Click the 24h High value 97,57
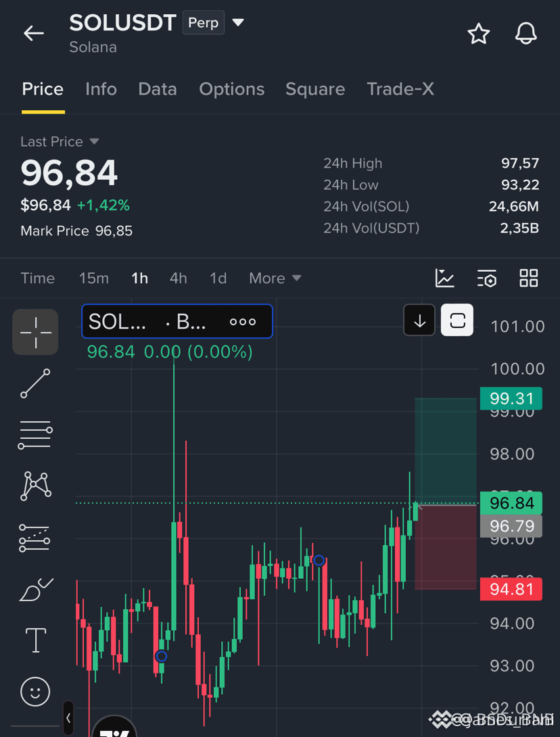 click(x=520, y=163)
